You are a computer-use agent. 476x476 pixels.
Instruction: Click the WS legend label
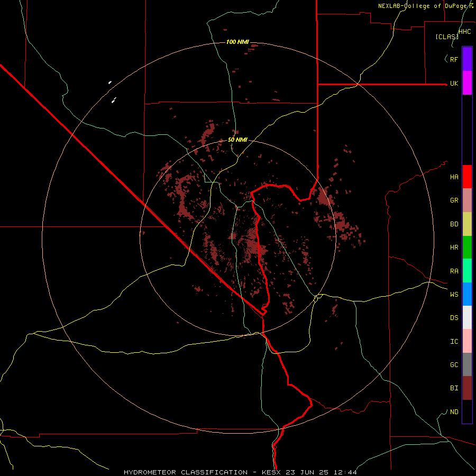pyautogui.click(x=454, y=294)
